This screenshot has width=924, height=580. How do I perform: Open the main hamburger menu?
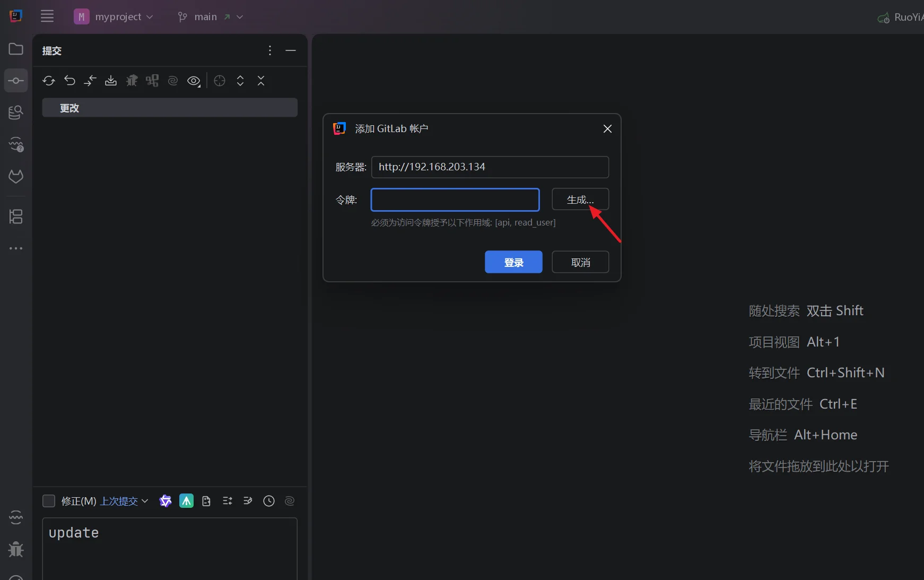click(x=47, y=16)
